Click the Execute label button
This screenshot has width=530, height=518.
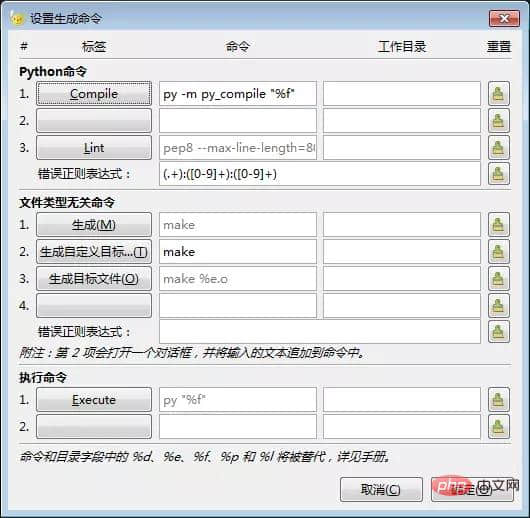click(94, 400)
